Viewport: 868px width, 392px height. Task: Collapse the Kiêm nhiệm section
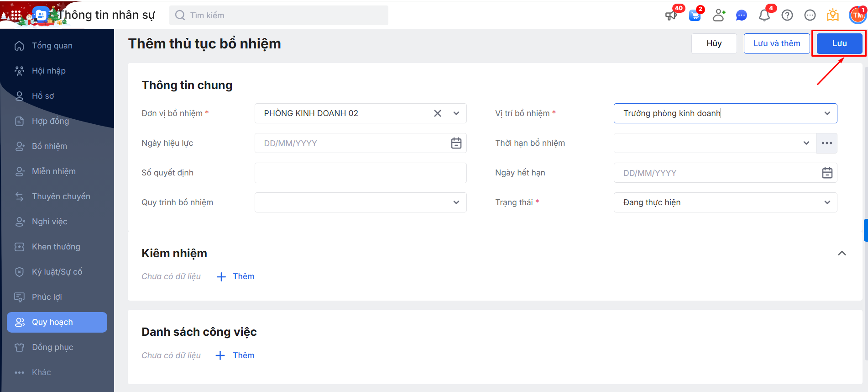pyautogui.click(x=842, y=253)
